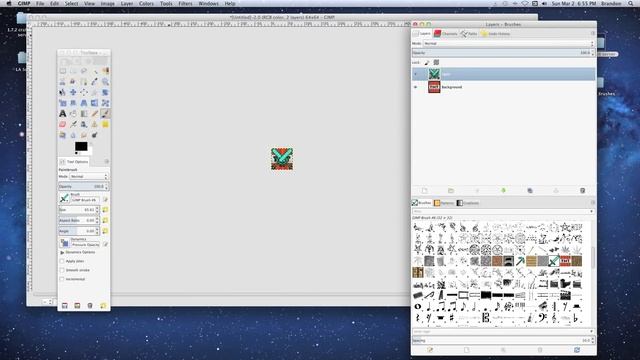Viewport: 640px width, 360px height.
Task: Open the Colors menu
Action: pyautogui.click(x=146, y=3)
